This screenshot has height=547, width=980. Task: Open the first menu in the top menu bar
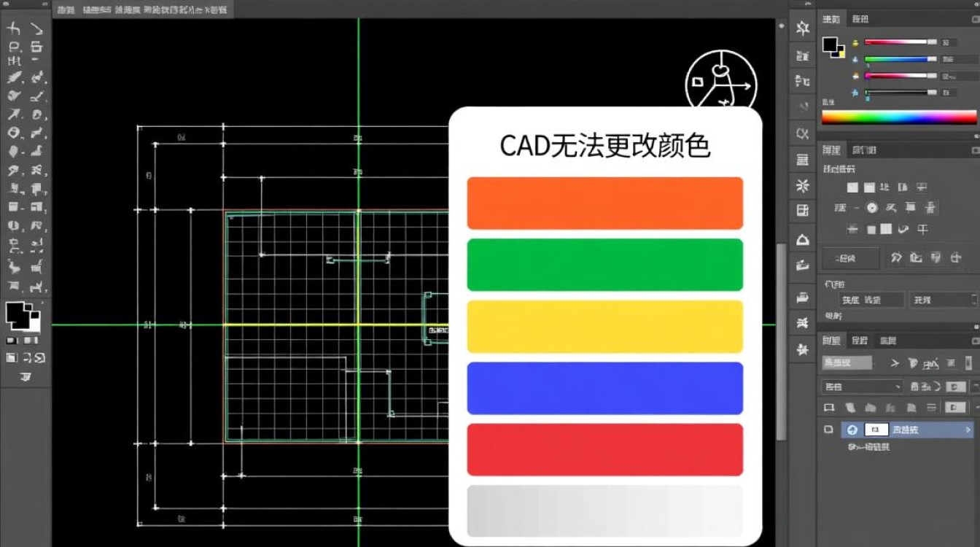(64, 9)
